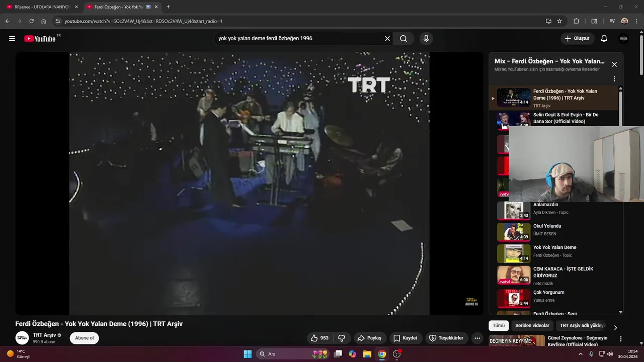644x362 pixels.
Task: Click the Oluştur create button
Action: (x=577, y=39)
